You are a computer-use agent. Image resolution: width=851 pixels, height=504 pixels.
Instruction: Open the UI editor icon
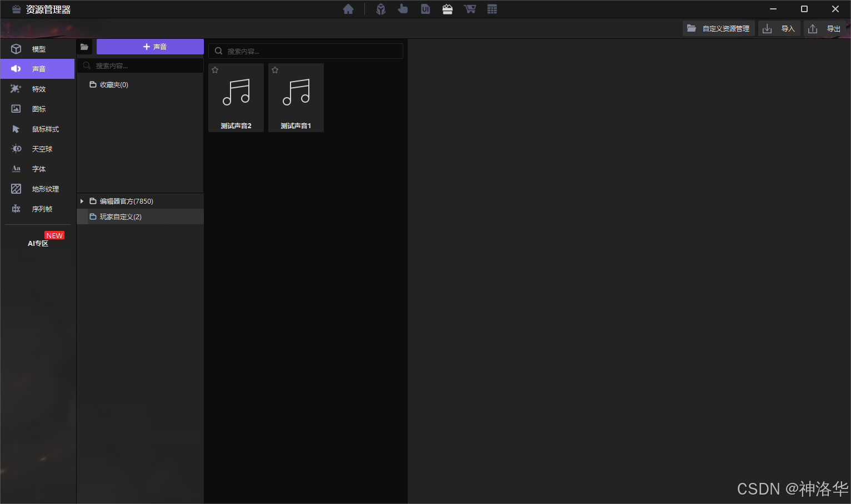tap(425, 9)
